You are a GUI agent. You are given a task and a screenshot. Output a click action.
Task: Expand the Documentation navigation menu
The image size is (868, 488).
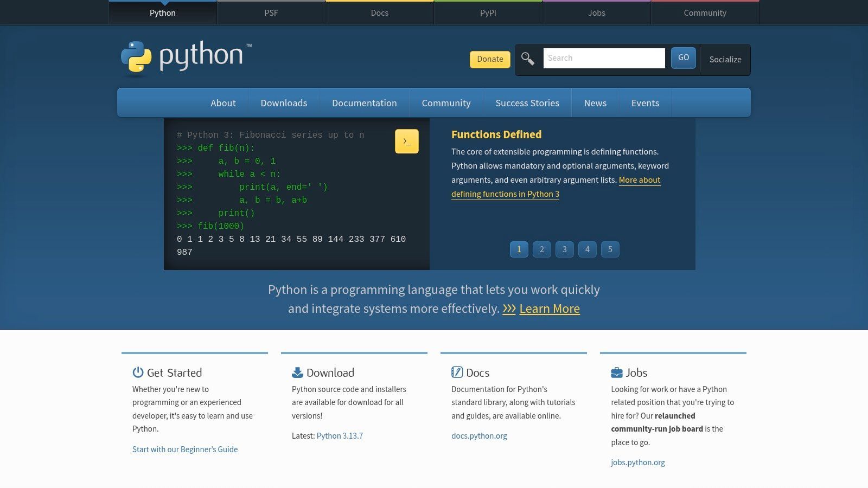pos(364,103)
